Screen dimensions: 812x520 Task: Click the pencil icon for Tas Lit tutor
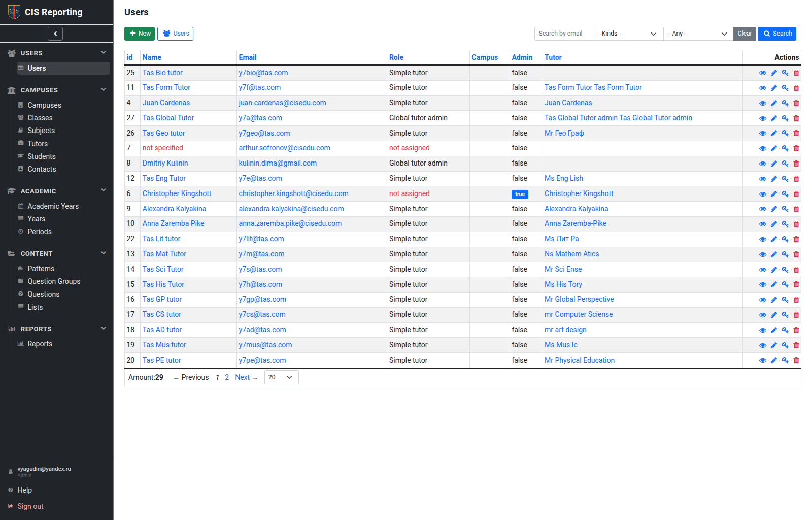(x=773, y=239)
